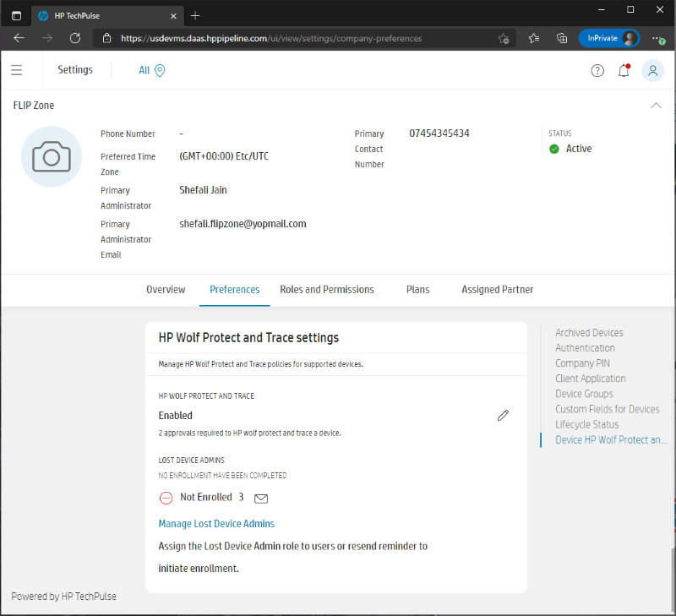Toggle vertical tabs in the browser
Image resolution: width=676 pixels, height=616 pixels.
tap(16, 15)
